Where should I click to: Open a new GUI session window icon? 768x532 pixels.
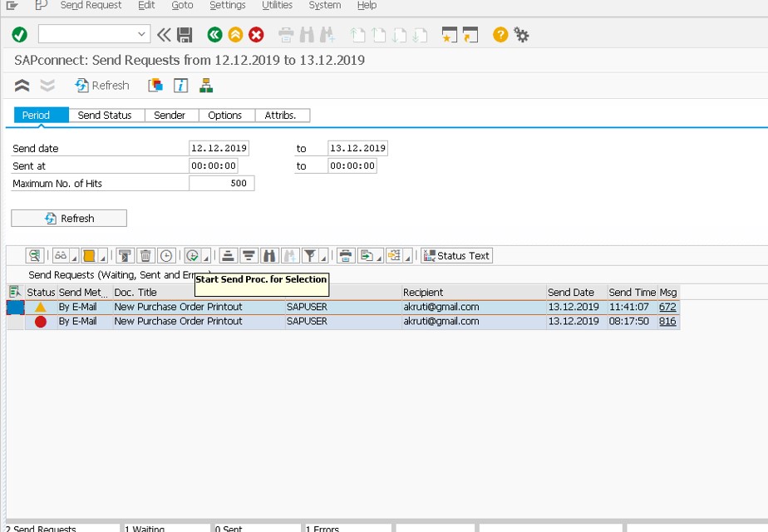pyautogui.click(x=449, y=35)
